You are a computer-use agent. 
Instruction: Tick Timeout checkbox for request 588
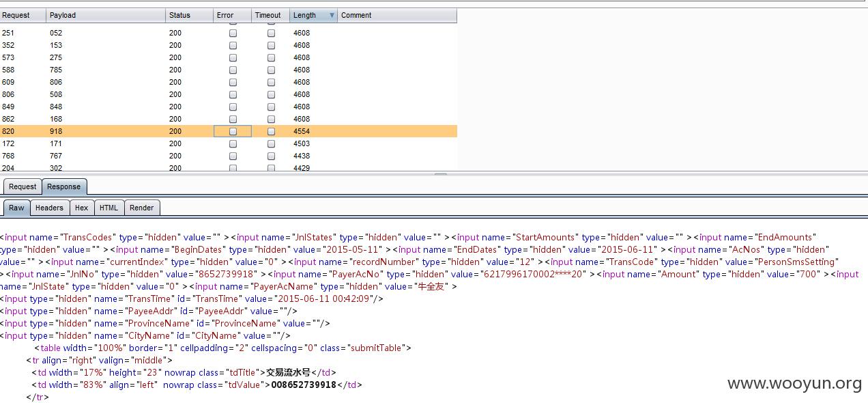tap(271, 70)
